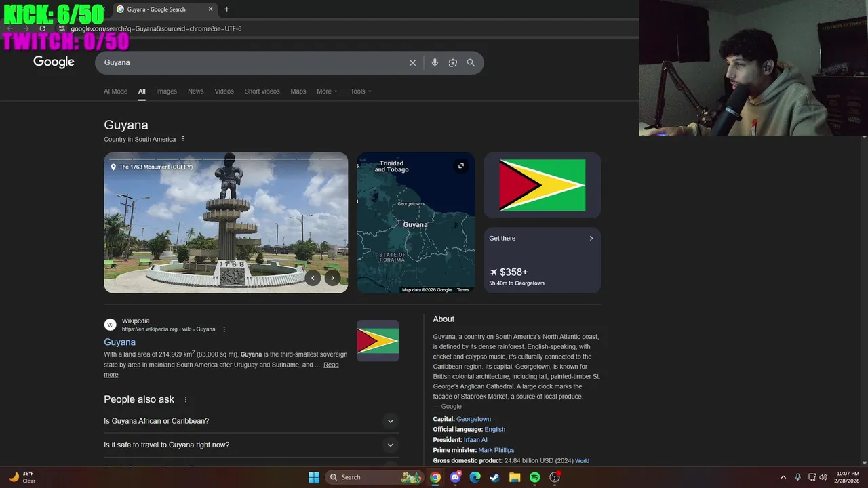This screenshot has height=488, width=868.
Task: Expand 'Is Guyana African or Caribbean?' question
Action: tap(251, 421)
